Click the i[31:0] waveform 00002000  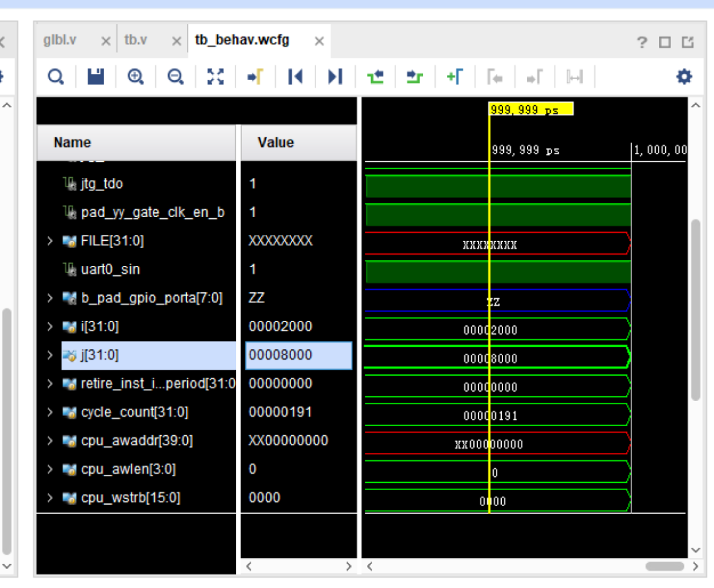point(491,330)
